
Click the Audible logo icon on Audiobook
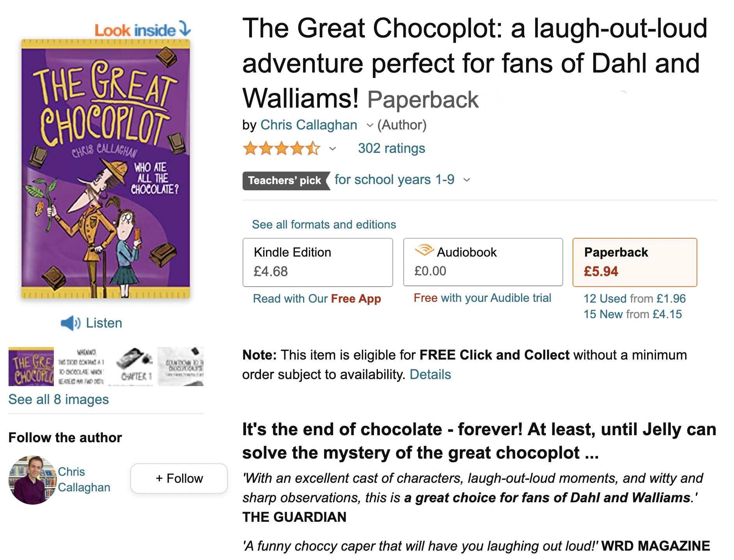424,250
